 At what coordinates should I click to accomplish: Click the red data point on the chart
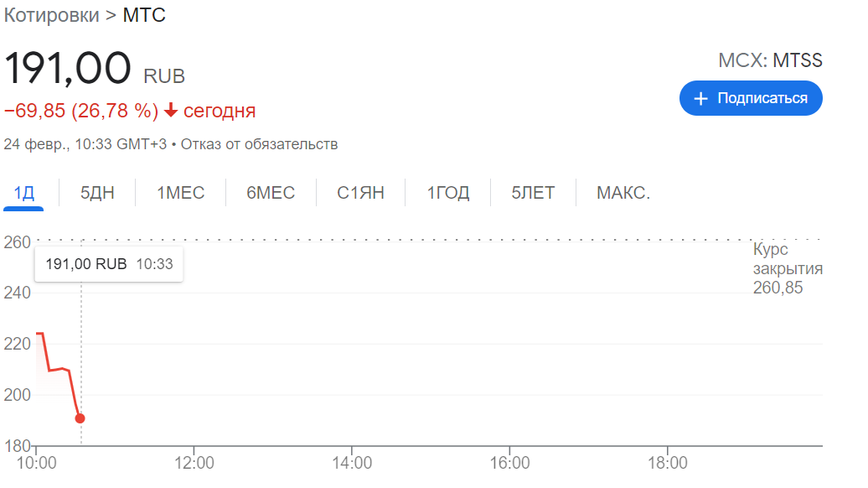coord(80,418)
